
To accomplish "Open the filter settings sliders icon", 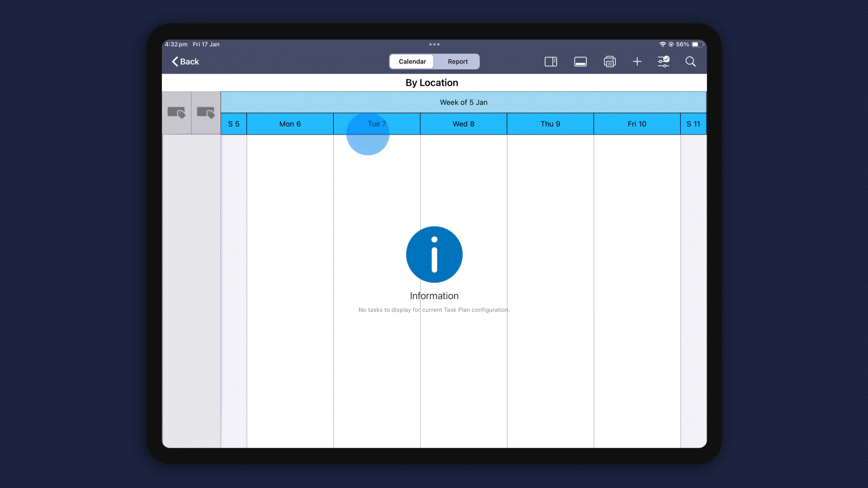I will 663,61.
